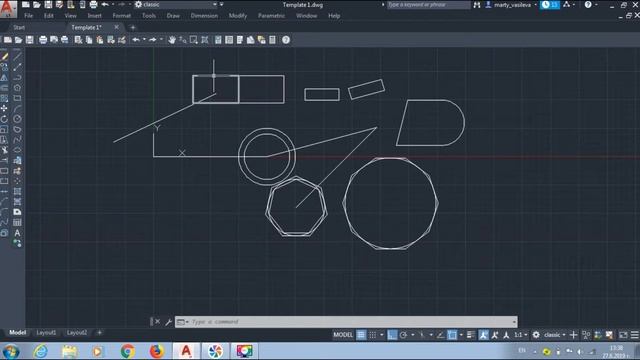Screen dimensions: 640x360
Task: Toggle object snap tracking in status bar
Action: click(x=440, y=335)
